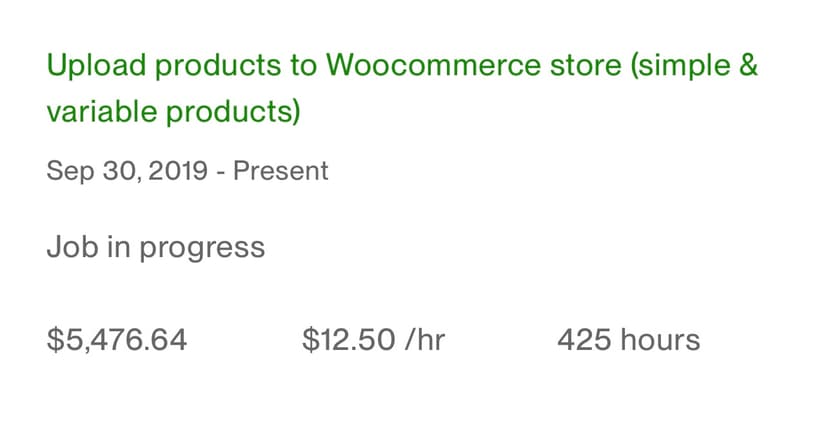
Task: Click the word 'hours' beside 425
Action: [660, 341]
